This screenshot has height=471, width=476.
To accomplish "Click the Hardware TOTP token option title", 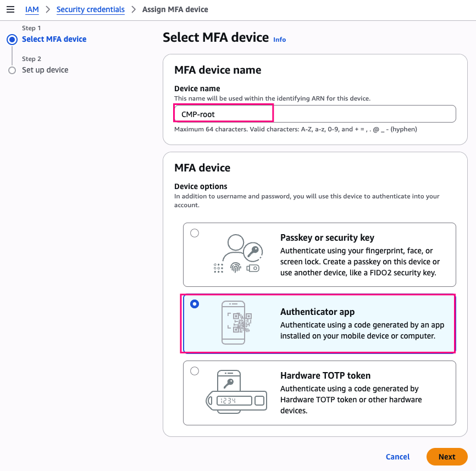I will [325, 375].
